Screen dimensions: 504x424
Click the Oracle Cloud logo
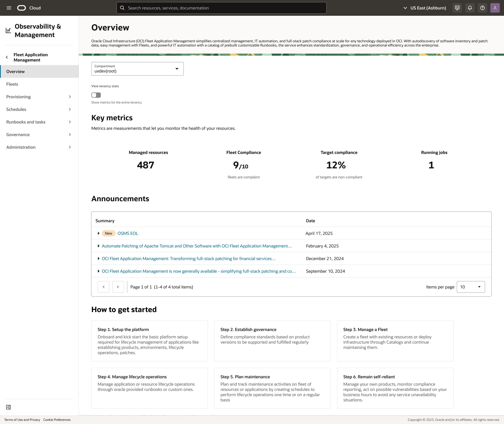click(x=22, y=8)
